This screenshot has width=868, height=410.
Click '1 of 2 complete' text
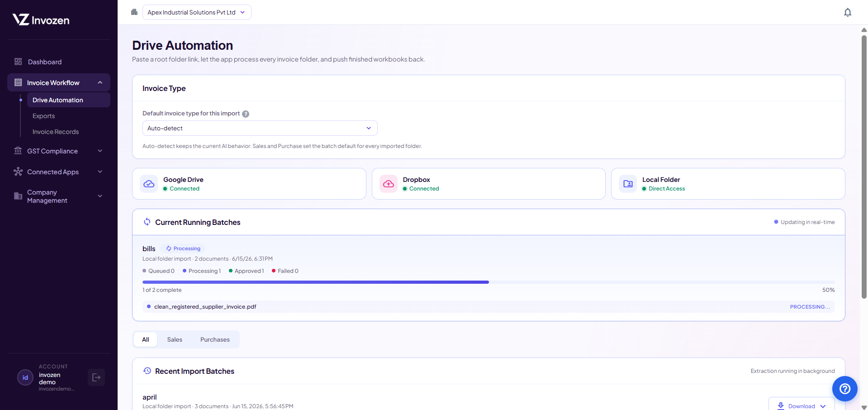tap(162, 290)
